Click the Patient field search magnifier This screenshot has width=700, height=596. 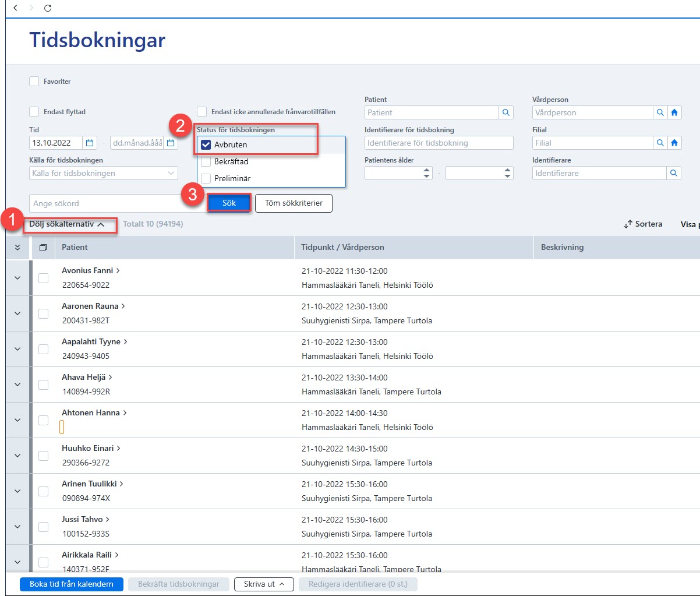pyautogui.click(x=506, y=112)
